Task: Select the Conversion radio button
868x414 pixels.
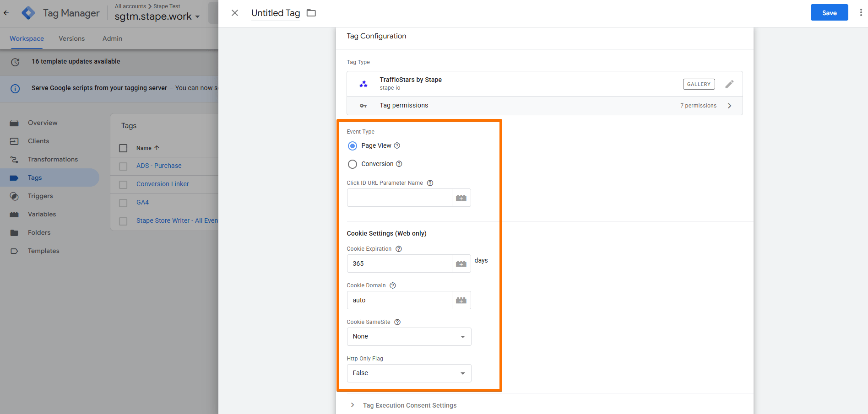Action: [353, 164]
